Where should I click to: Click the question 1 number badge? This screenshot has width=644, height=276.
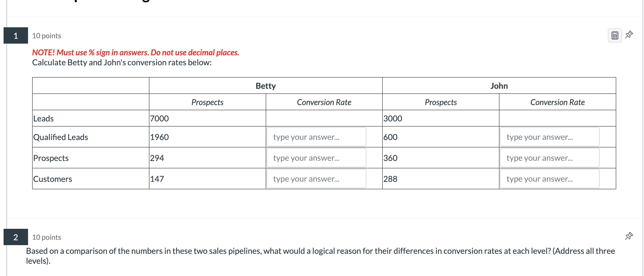pos(16,35)
